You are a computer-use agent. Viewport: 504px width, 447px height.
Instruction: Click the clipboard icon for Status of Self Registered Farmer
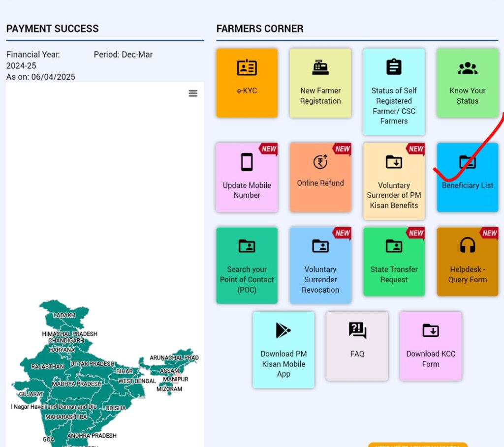click(x=394, y=67)
